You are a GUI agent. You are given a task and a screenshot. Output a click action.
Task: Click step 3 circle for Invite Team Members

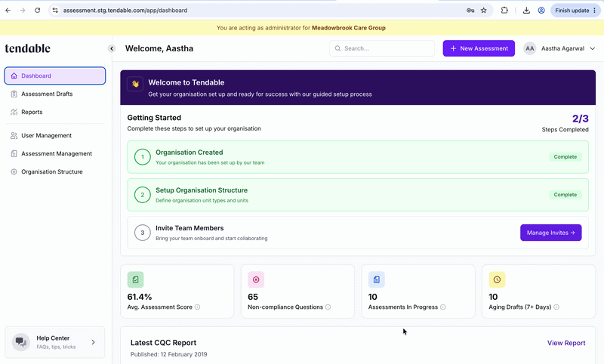(x=143, y=233)
